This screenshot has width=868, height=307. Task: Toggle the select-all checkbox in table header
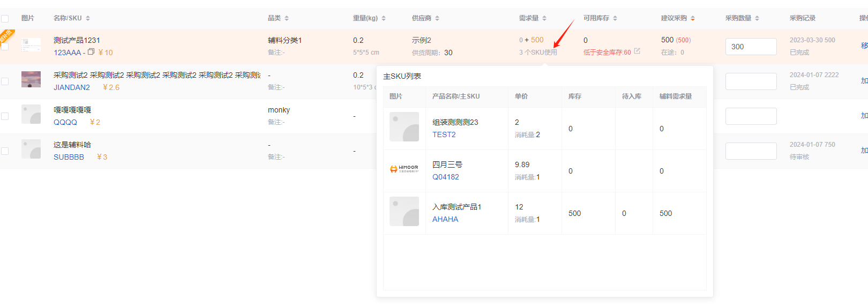click(5, 19)
